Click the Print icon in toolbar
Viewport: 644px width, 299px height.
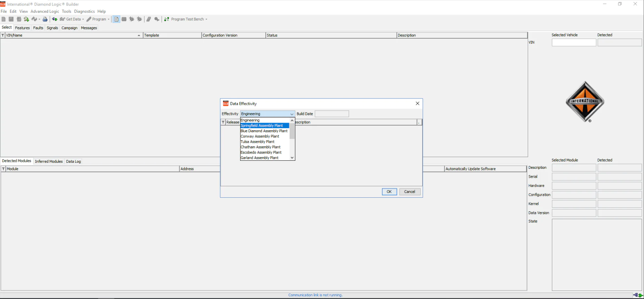pos(45,19)
